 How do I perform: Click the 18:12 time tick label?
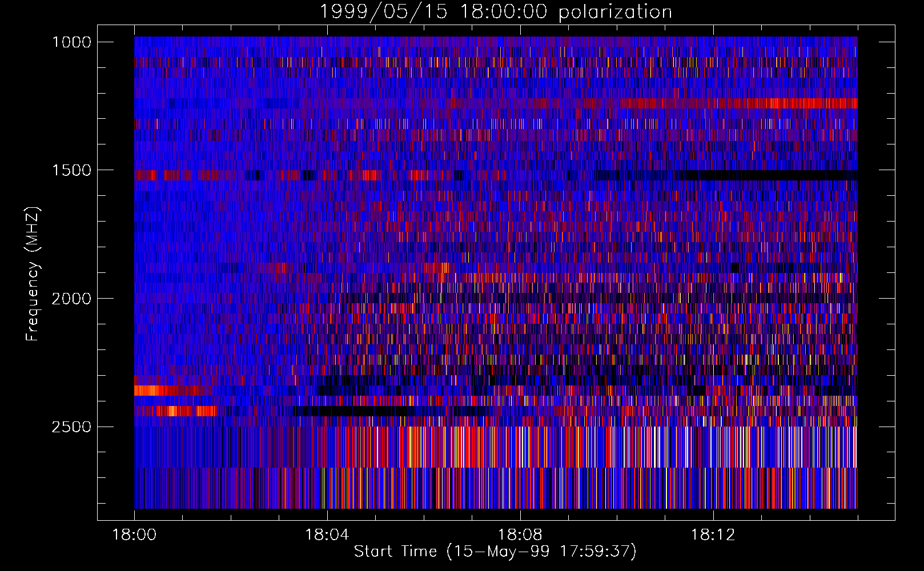[713, 535]
